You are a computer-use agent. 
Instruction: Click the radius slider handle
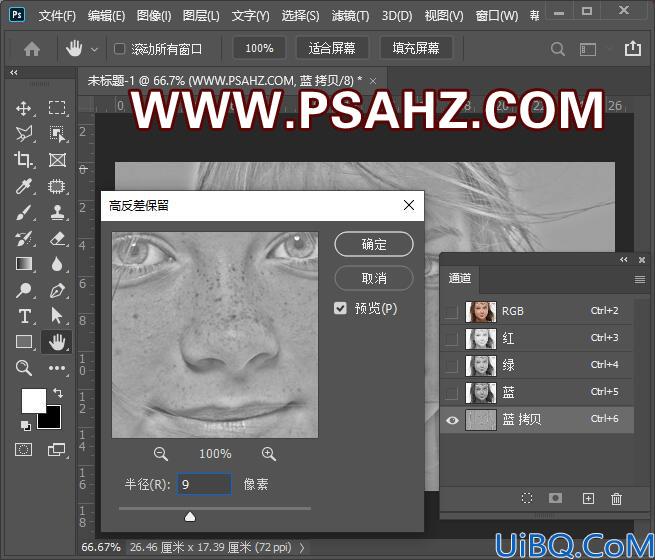190,517
